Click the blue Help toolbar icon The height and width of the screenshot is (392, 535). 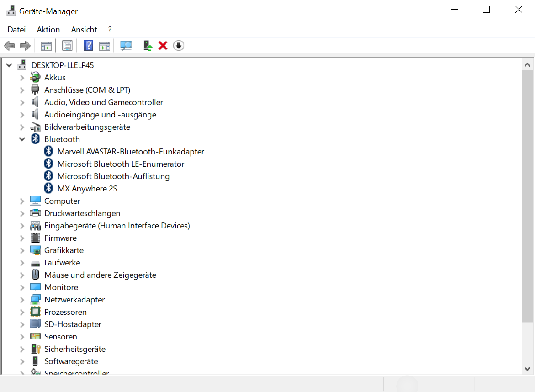pos(89,46)
